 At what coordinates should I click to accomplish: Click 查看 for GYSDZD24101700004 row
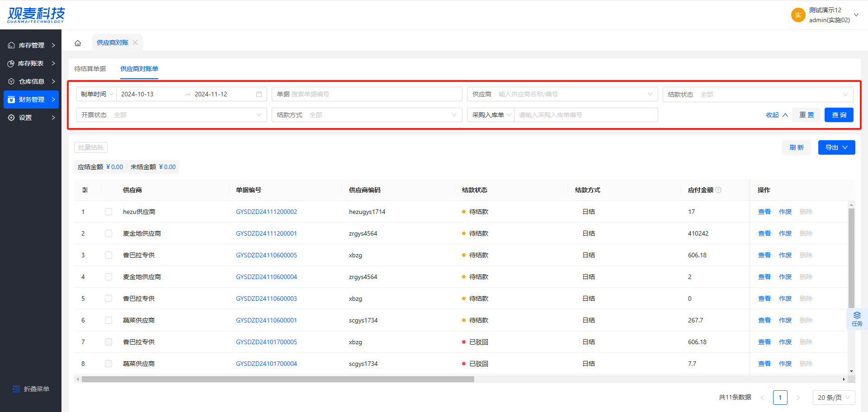(764, 364)
